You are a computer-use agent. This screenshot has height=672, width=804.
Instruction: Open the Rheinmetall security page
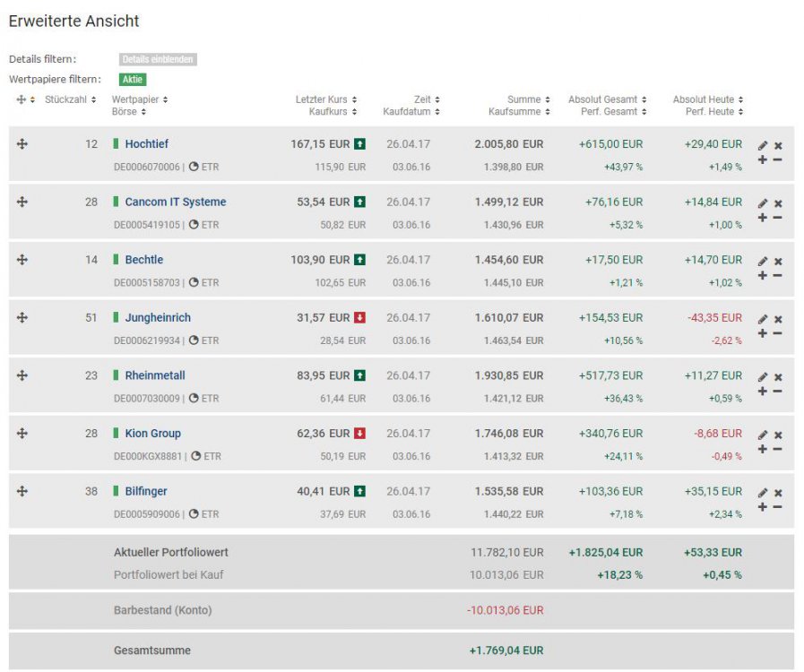(x=155, y=375)
